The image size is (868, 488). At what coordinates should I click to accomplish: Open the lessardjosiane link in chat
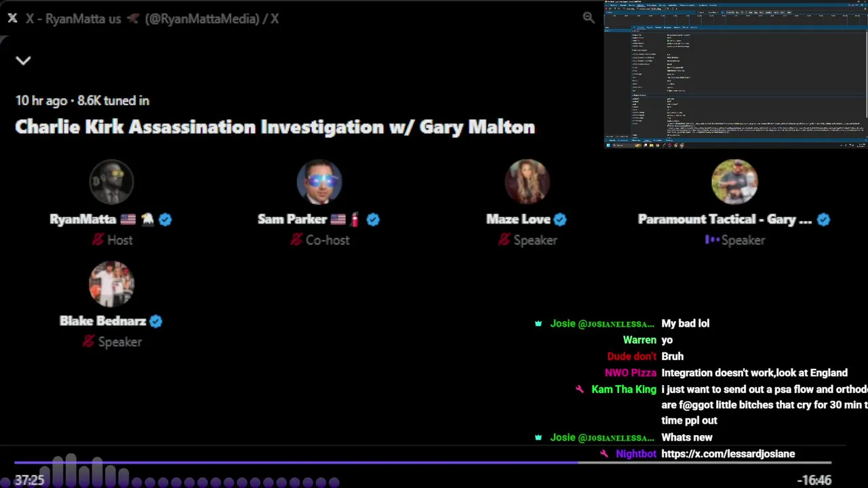tap(728, 453)
